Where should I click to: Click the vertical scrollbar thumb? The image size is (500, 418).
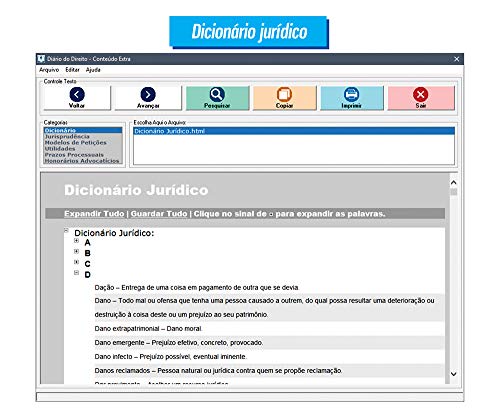[x=453, y=192]
